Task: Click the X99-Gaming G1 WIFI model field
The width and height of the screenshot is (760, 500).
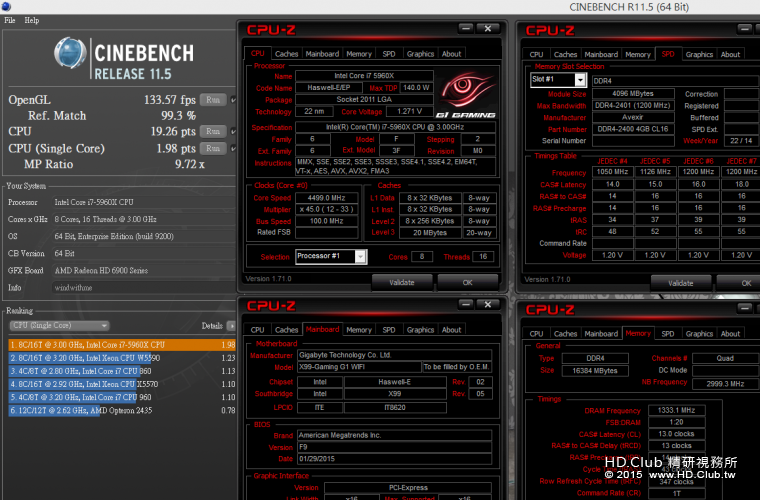Action: pyautogui.click(x=359, y=367)
